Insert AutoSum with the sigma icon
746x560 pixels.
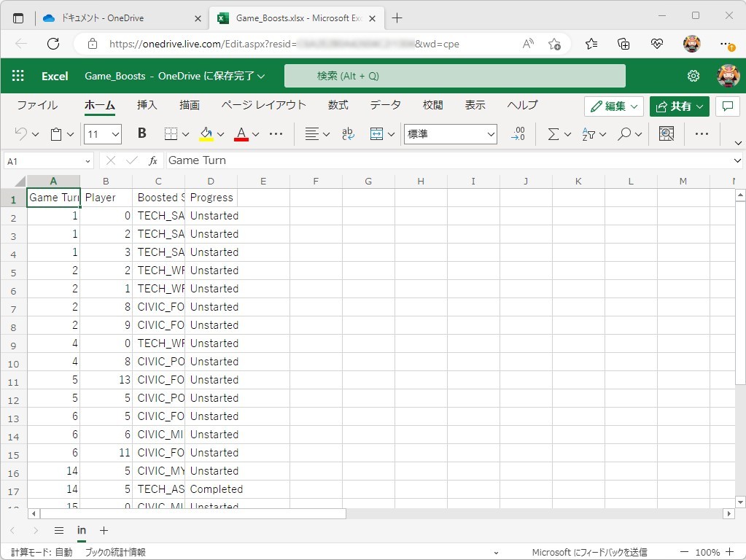point(552,133)
